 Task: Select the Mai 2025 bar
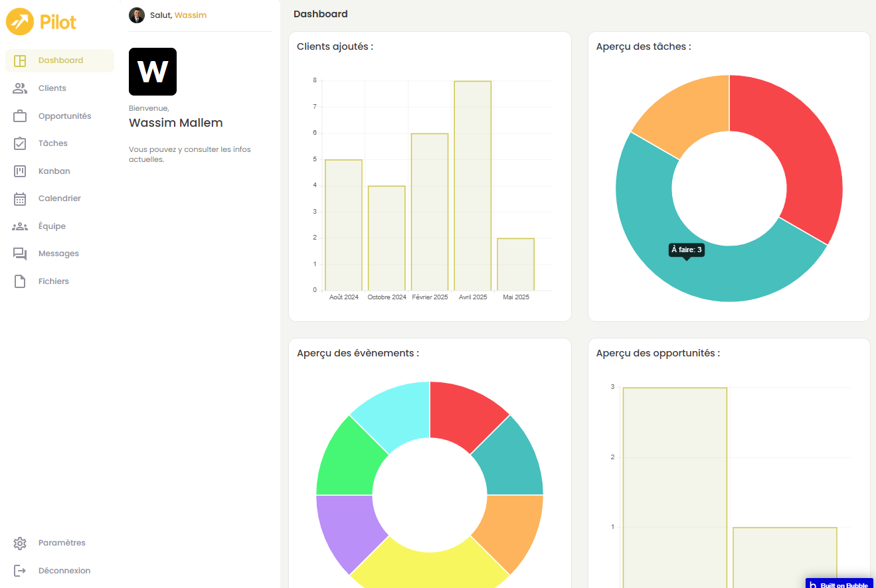pyautogui.click(x=516, y=264)
